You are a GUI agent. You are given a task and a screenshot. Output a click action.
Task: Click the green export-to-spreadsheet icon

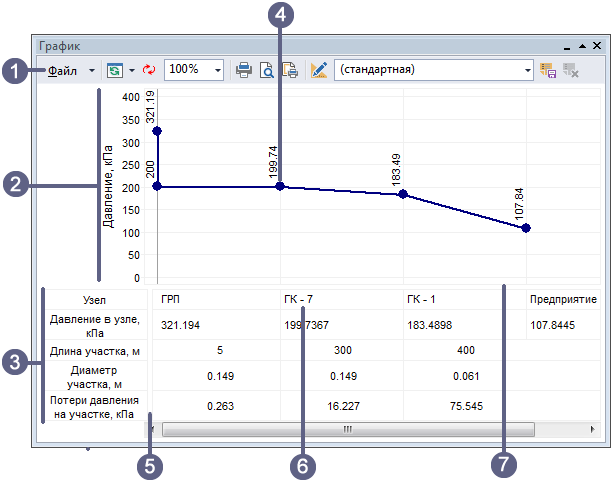click(115, 70)
